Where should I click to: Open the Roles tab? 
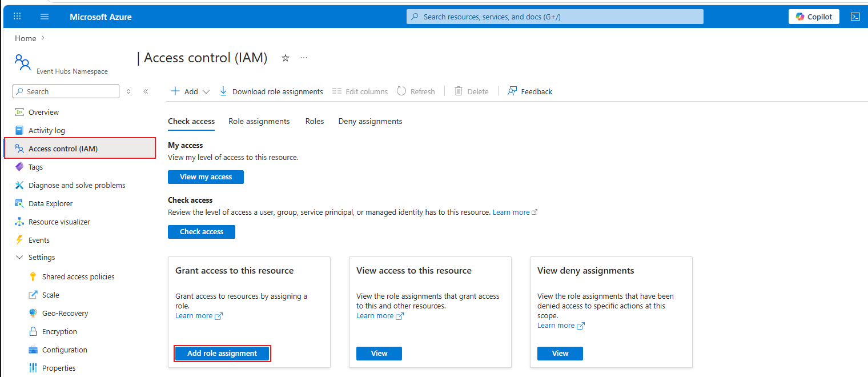(315, 121)
